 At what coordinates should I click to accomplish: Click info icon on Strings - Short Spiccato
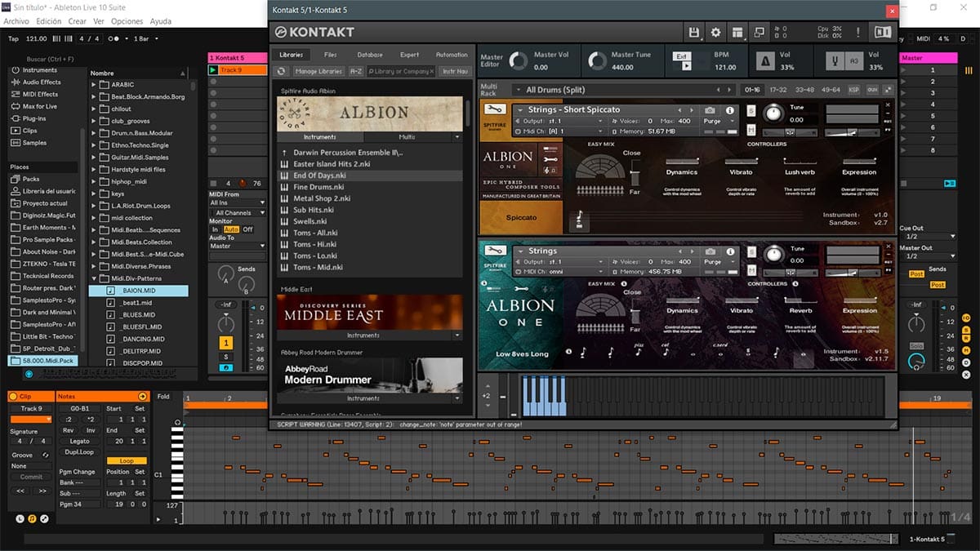729,110
